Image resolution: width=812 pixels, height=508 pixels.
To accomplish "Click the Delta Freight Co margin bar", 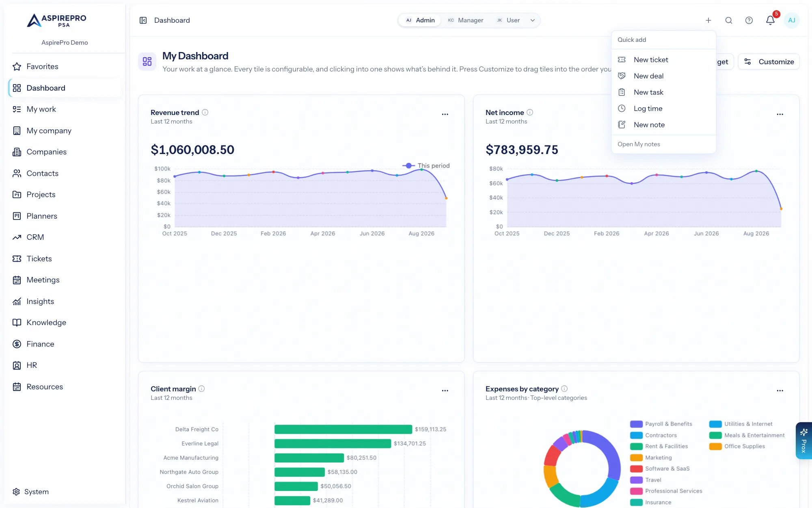I will (x=343, y=430).
